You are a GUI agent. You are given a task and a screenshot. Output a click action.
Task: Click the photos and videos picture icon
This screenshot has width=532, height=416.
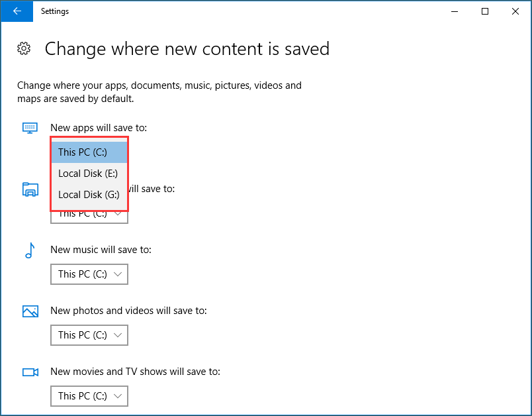click(30, 311)
